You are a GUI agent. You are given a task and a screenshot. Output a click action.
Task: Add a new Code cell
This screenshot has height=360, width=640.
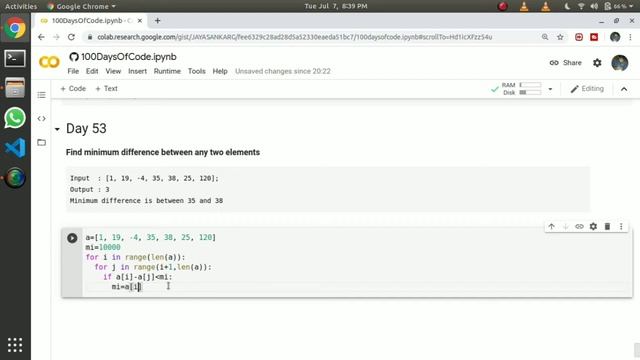[73, 89]
